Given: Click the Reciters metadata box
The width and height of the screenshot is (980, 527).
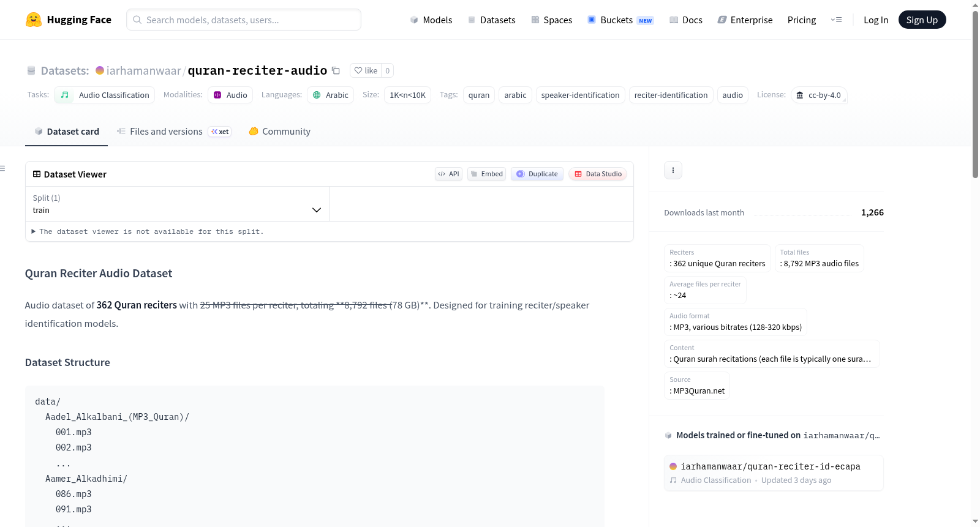Looking at the screenshot, I should coord(717,258).
